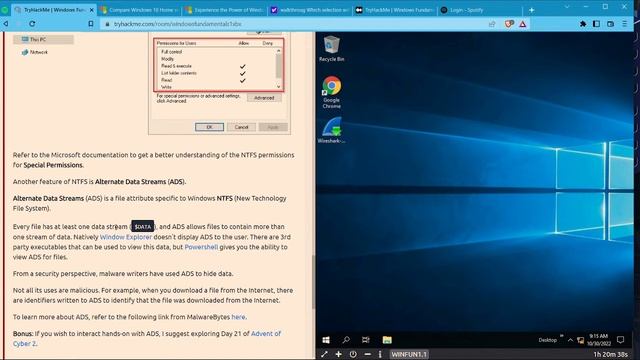640x360 pixels.
Task: Open the Brave Shields lion icon
Action: point(509,24)
